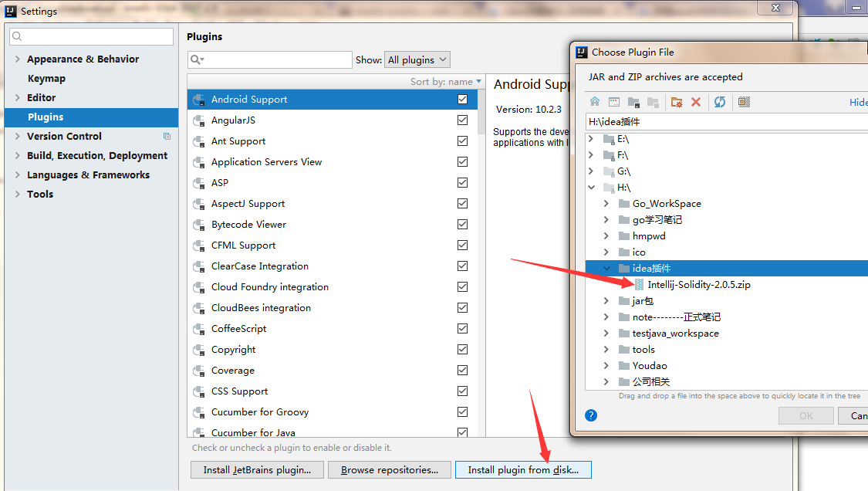This screenshot has height=491, width=868.
Task: Open help for Choose Plugin File dialog
Action: pyautogui.click(x=591, y=415)
